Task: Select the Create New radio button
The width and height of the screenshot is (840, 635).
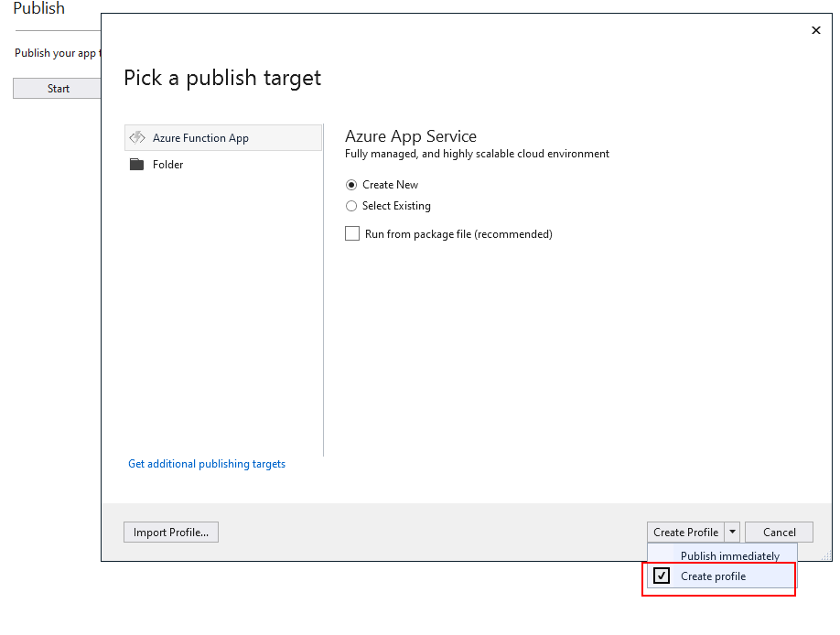Action: point(351,185)
